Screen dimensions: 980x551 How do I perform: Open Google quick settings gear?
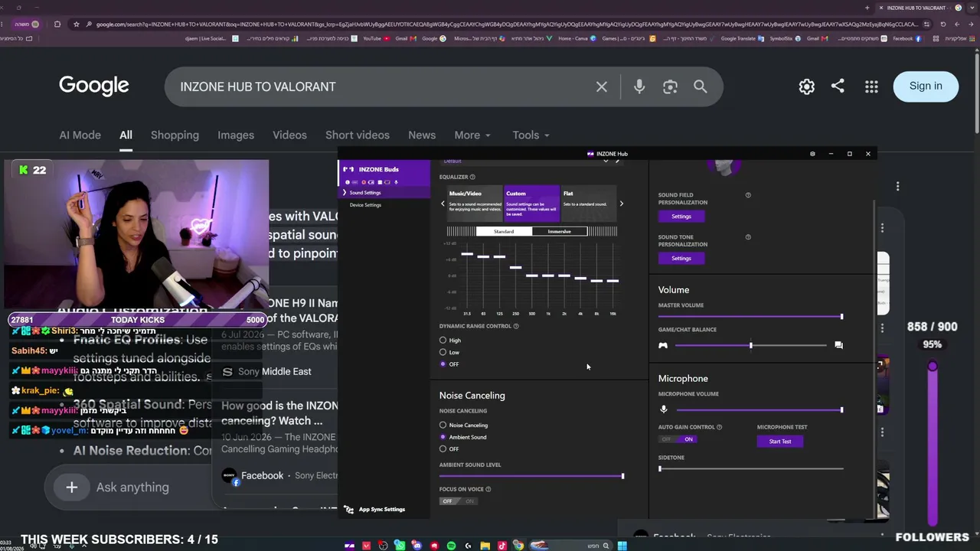(807, 86)
